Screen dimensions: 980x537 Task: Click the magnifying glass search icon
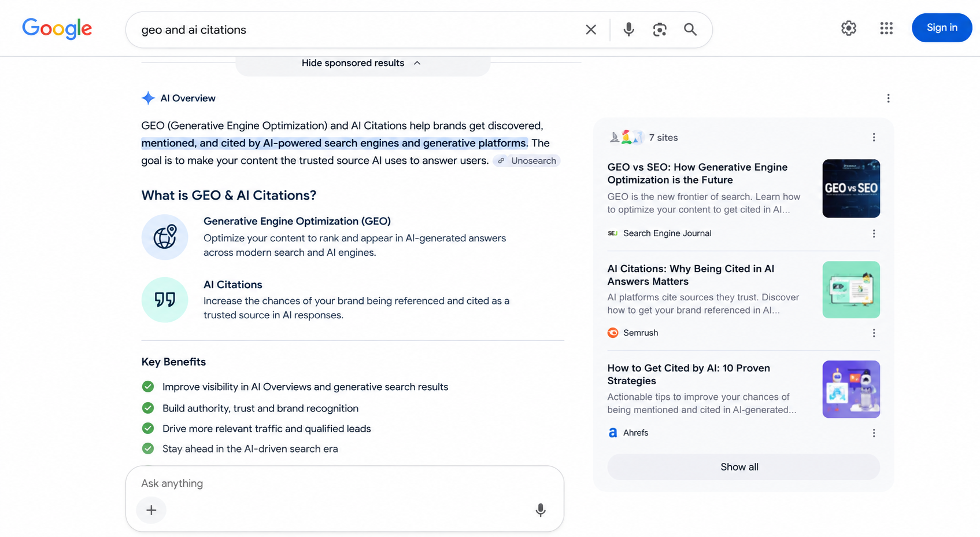tap(690, 30)
